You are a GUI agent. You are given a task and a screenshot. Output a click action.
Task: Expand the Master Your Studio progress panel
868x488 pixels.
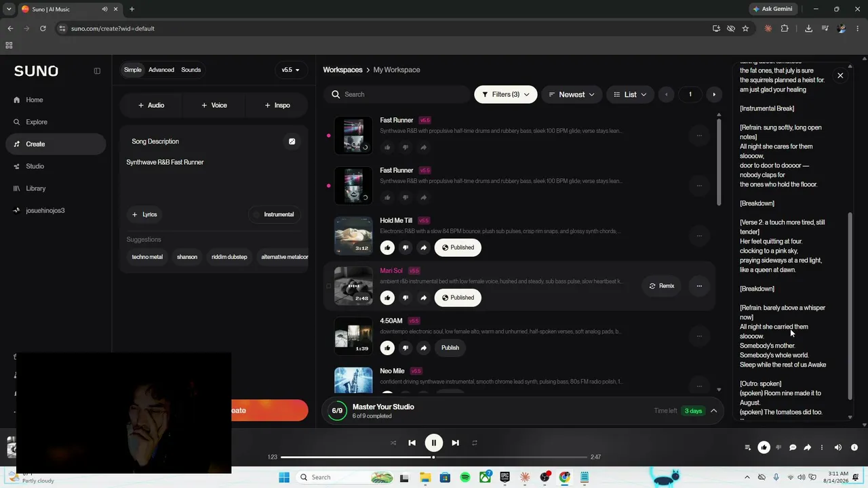click(x=713, y=411)
